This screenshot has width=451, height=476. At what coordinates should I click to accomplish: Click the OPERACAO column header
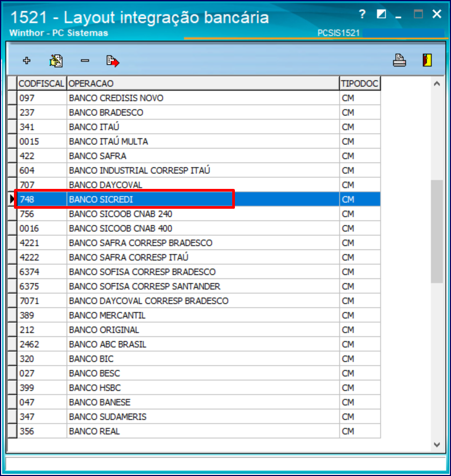point(203,83)
